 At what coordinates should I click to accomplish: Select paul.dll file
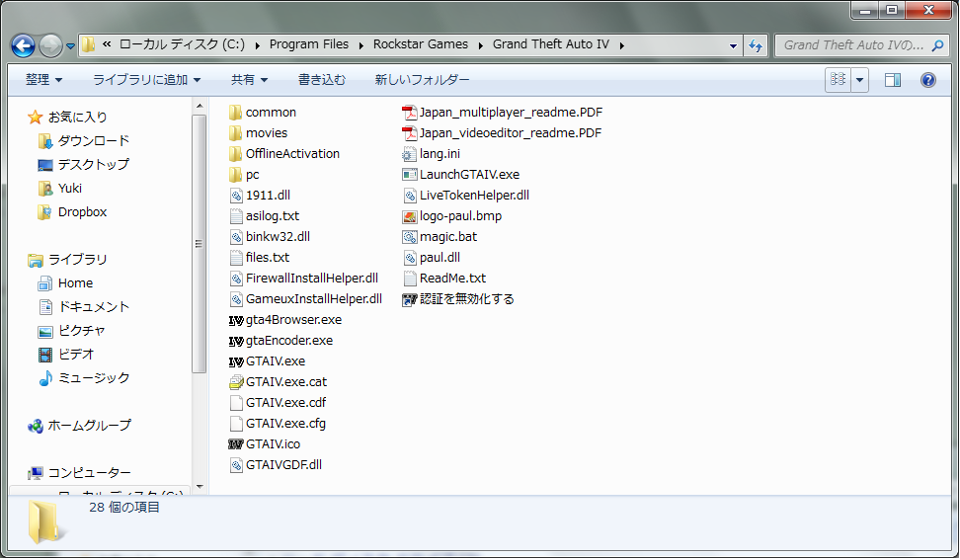click(432, 258)
